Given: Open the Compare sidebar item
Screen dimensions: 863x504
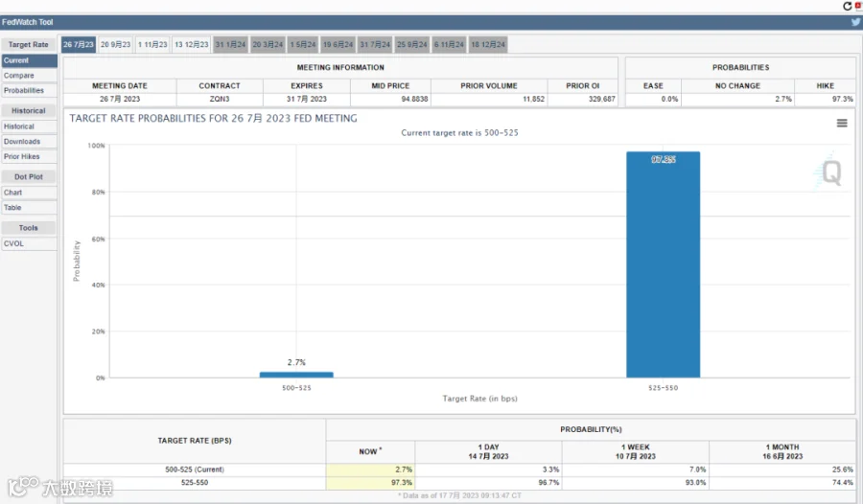Looking at the screenshot, I should coord(29,76).
